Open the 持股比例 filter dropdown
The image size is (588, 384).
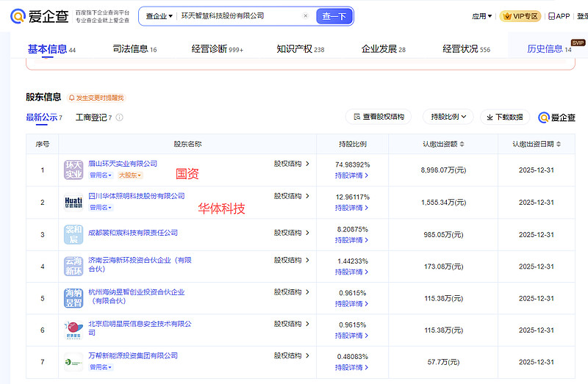point(448,117)
